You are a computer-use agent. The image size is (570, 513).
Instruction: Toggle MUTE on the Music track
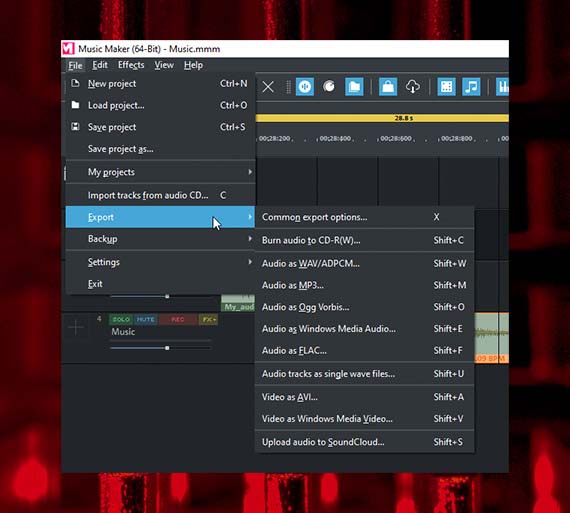(x=145, y=319)
